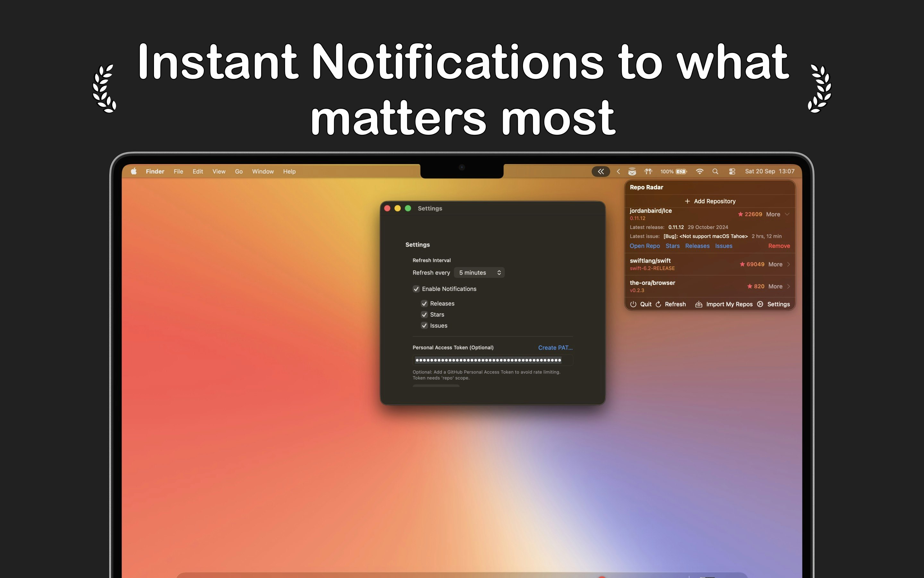Click the 22609 star count
924x578 pixels.
[753, 214]
